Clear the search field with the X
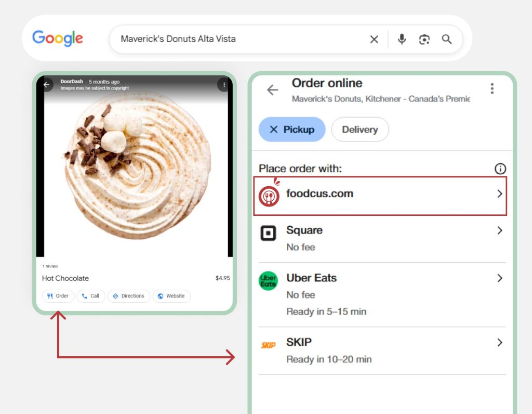Image resolution: width=532 pixels, height=414 pixels. coord(374,39)
